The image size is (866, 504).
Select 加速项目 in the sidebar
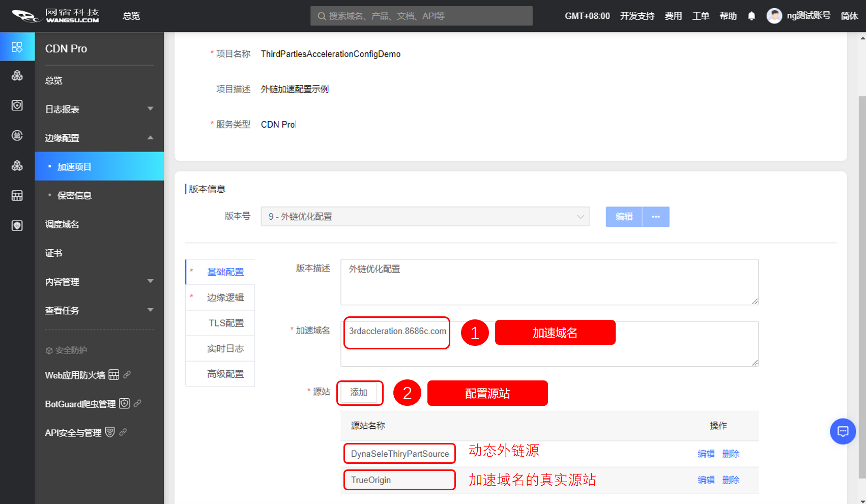click(x=99, y=166)
